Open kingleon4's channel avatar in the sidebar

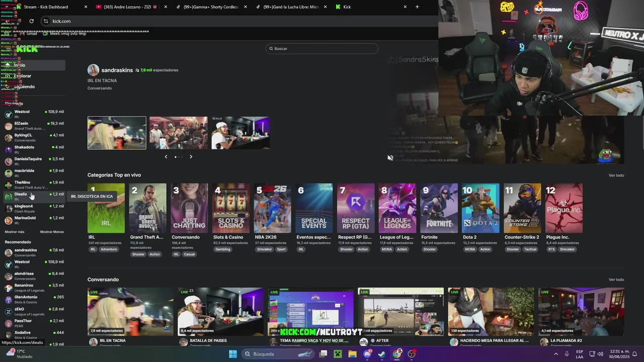(9, 208)
